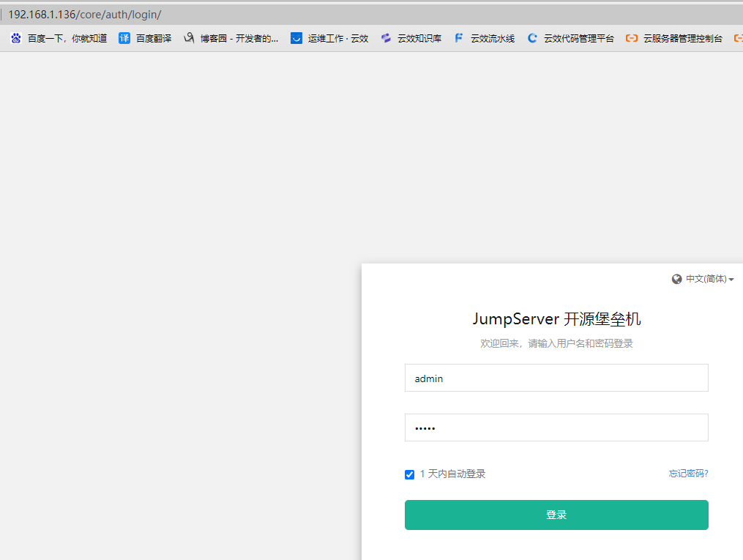Click the 忘记密码? link
Viewport: 743px width, 560px height.
point(689,474)
